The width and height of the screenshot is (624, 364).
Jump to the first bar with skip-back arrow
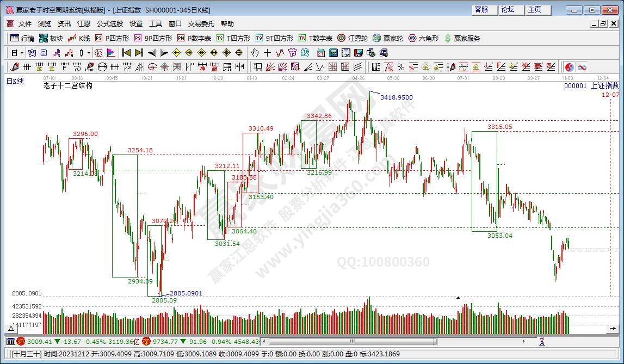point(126,53)
